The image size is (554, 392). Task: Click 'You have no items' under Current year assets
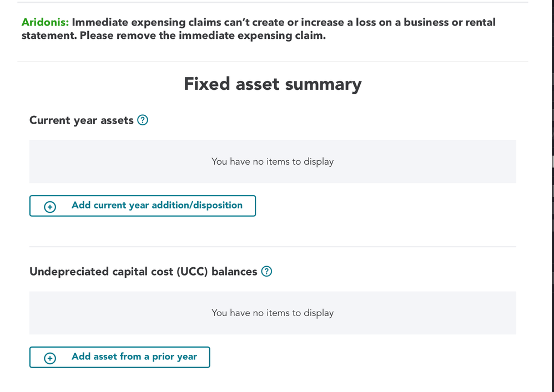coord(273,161)
